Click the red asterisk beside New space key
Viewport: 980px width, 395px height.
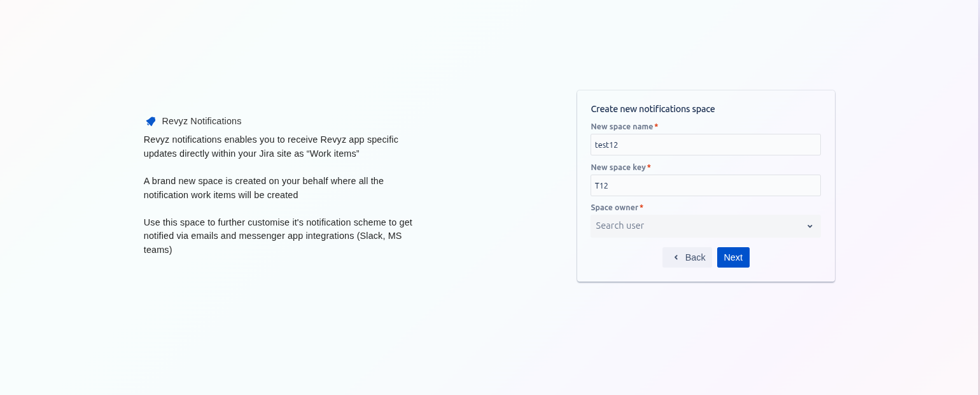pos(649,167)
